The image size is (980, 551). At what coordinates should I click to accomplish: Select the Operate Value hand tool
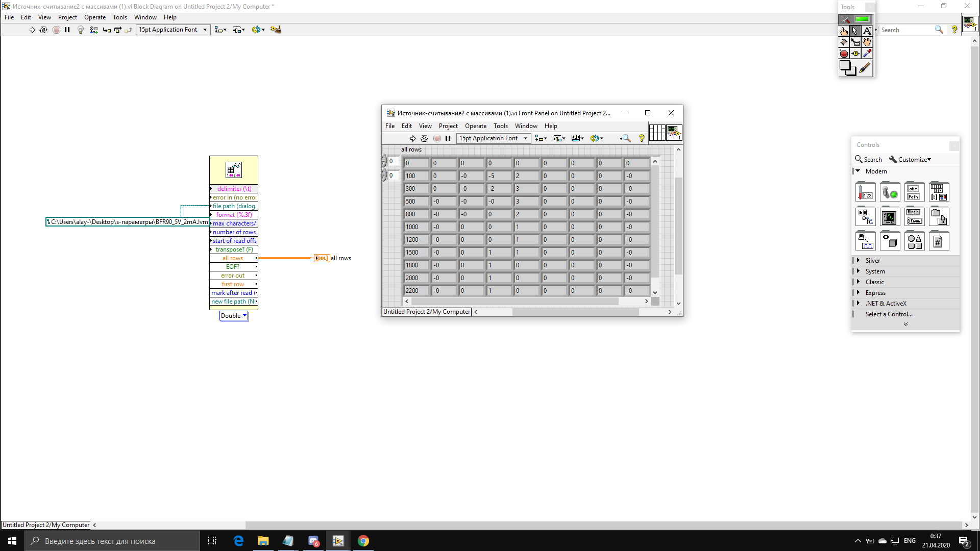[x=844, y=31]
